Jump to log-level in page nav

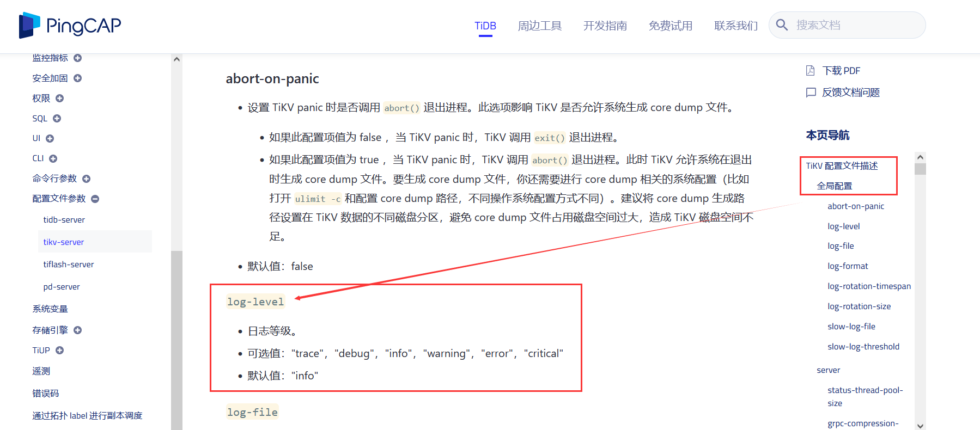[844, 226]
